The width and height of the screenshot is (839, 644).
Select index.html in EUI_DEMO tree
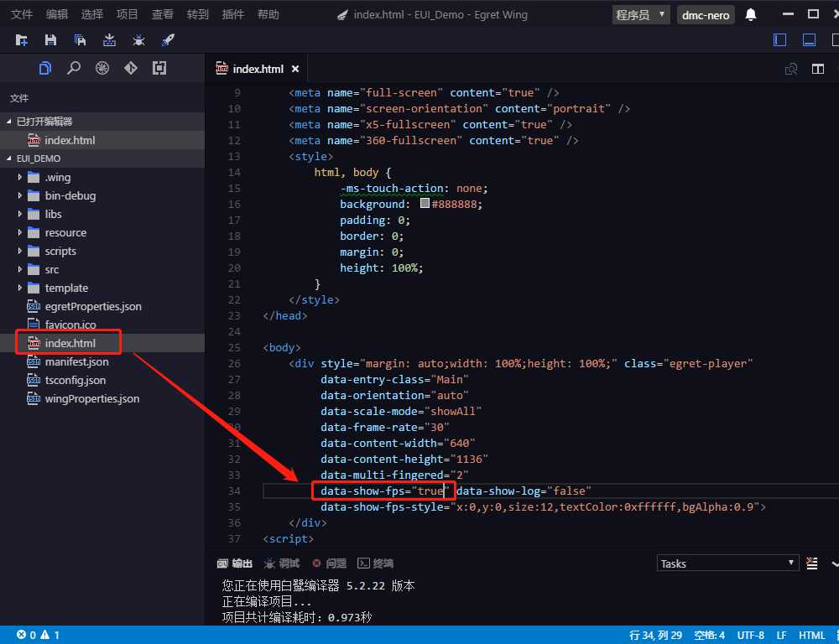tap(70, 343)
